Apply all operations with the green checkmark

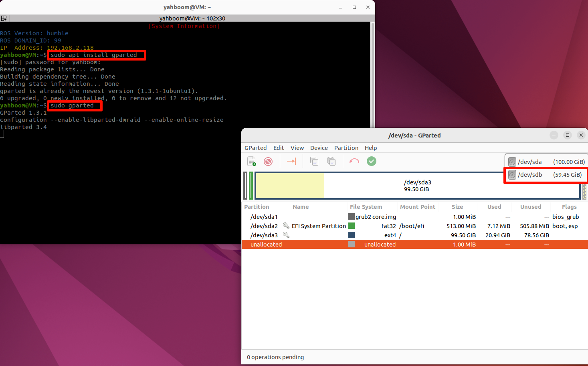(372, 161)
